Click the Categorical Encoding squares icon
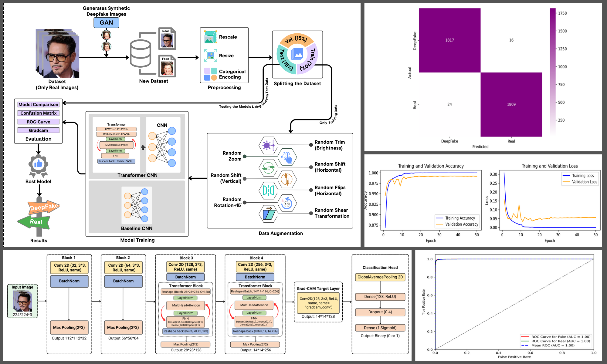The image size is (607, 364). pos(210,74)
